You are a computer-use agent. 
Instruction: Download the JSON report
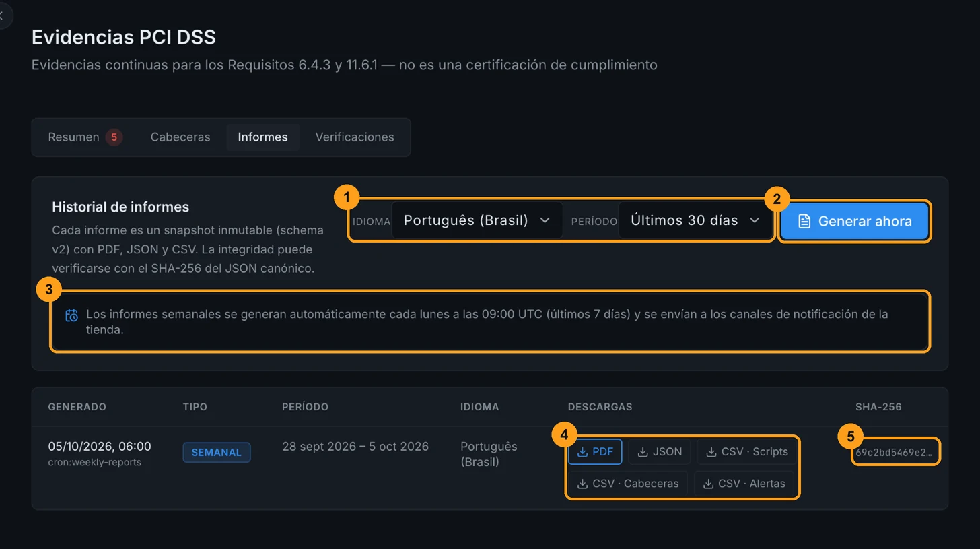coord(660,452)
